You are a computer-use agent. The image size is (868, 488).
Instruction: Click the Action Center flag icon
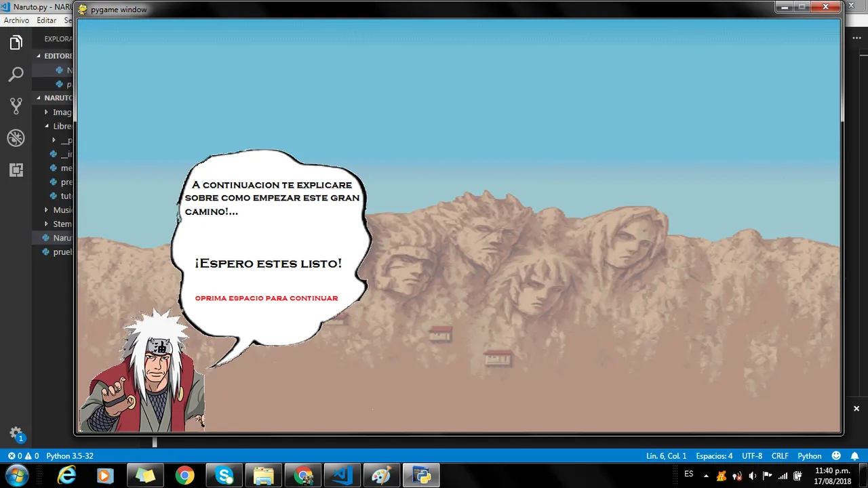coord(768,476)
